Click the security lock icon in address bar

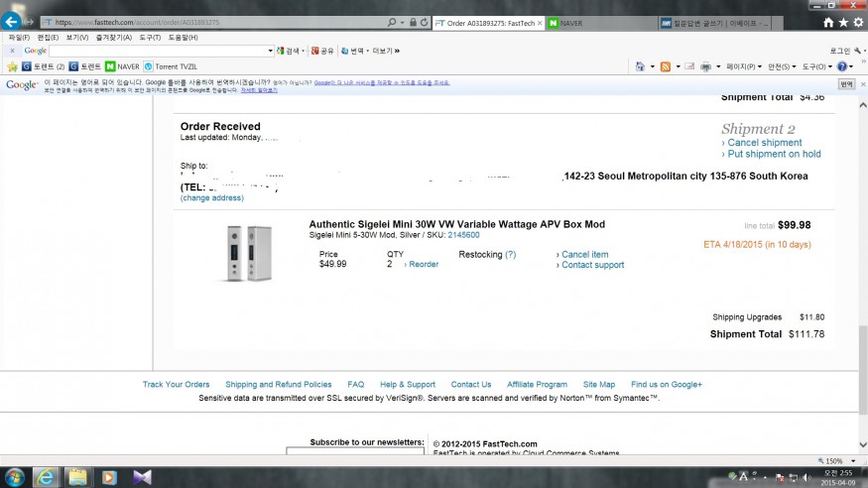pos(413,22)
